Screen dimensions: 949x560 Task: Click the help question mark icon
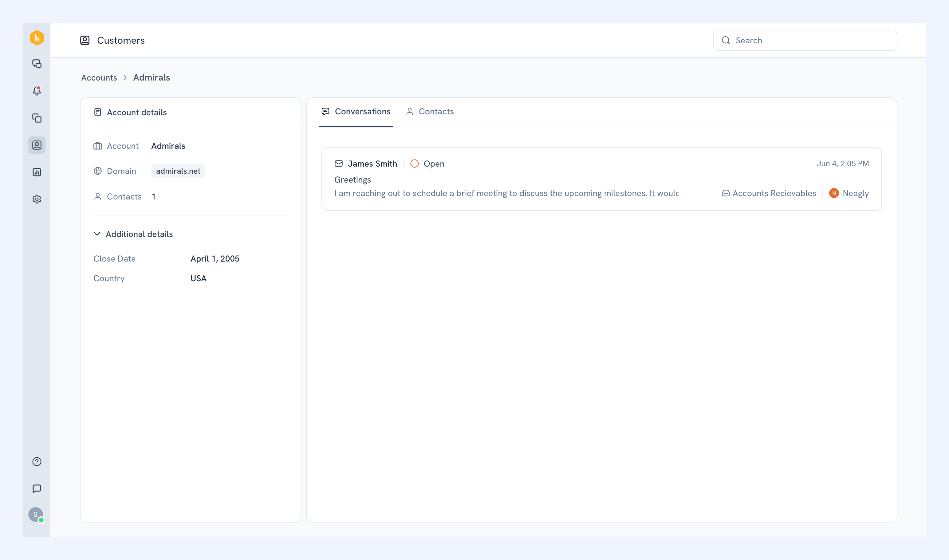[x=37, y=462]
